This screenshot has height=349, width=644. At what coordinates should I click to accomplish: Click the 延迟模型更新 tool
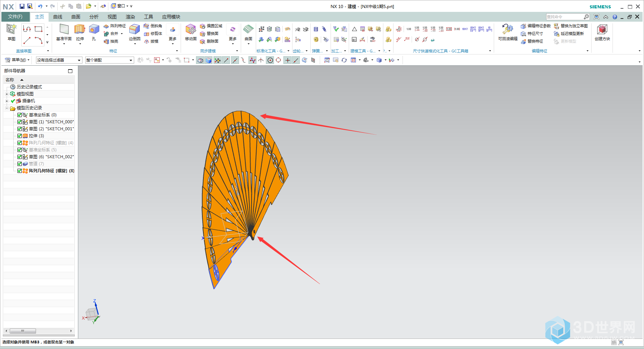tap(569, 34)
